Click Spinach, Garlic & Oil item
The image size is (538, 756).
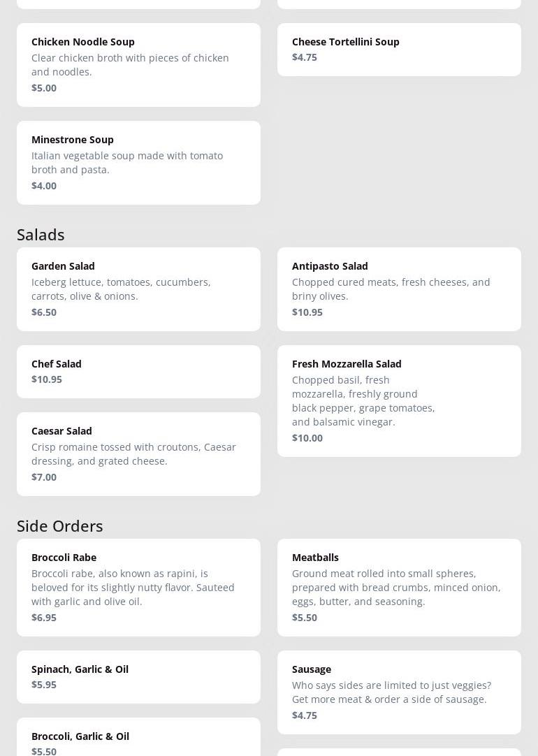coord(138,677)
